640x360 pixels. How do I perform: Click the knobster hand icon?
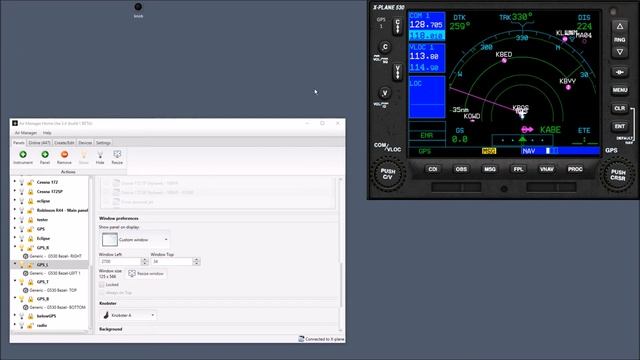(x=106, y=315)
